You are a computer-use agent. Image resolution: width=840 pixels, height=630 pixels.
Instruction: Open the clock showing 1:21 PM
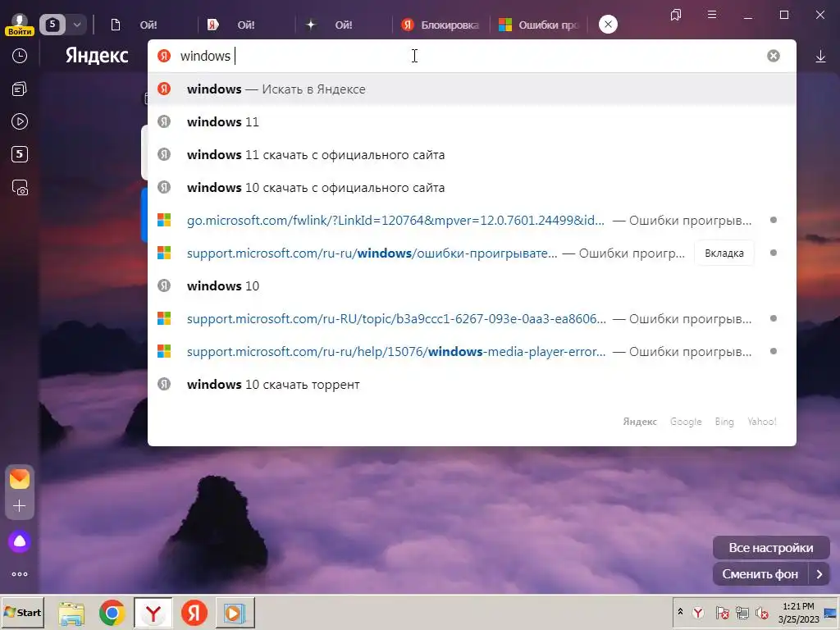click(x=799, y=613)
